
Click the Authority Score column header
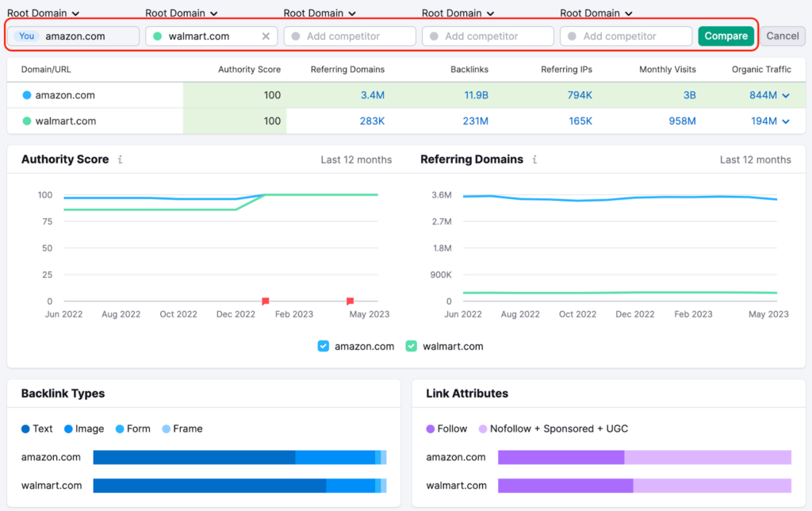pyautogui.click(x=249, y=70)
